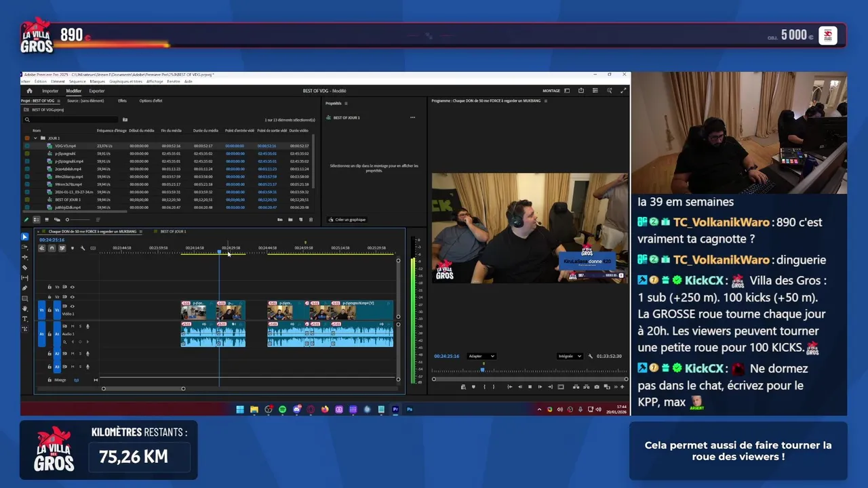This screenshot has width=868, height=488.
Task: Switch to the Exporter tab
Action: 96,91
